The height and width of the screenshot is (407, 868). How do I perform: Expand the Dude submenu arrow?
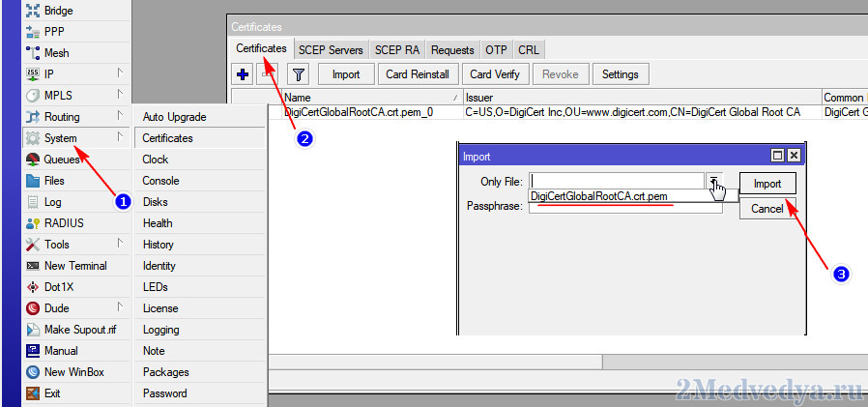[x=119, y=307]
